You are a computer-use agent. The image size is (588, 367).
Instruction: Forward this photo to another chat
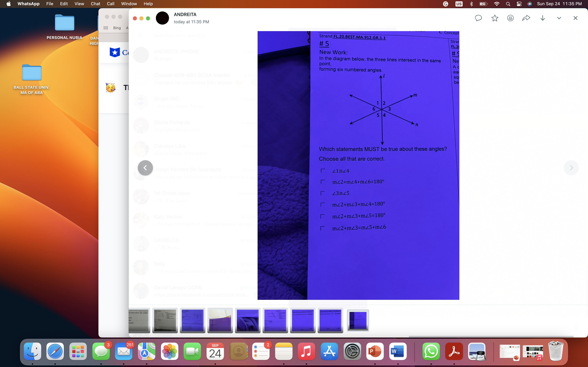click(x=526, y=18)
